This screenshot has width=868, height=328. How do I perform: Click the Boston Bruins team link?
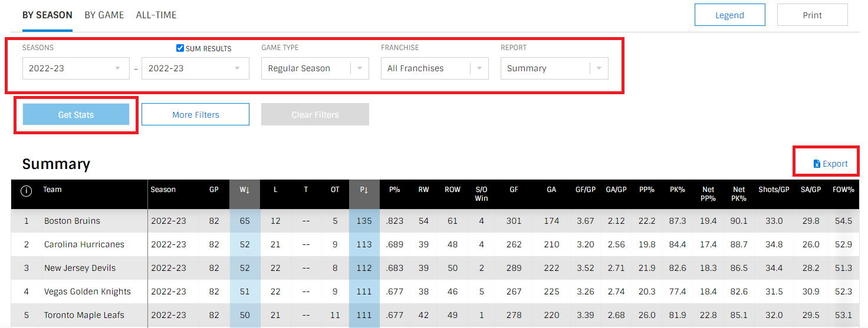[x=72, y=221]
